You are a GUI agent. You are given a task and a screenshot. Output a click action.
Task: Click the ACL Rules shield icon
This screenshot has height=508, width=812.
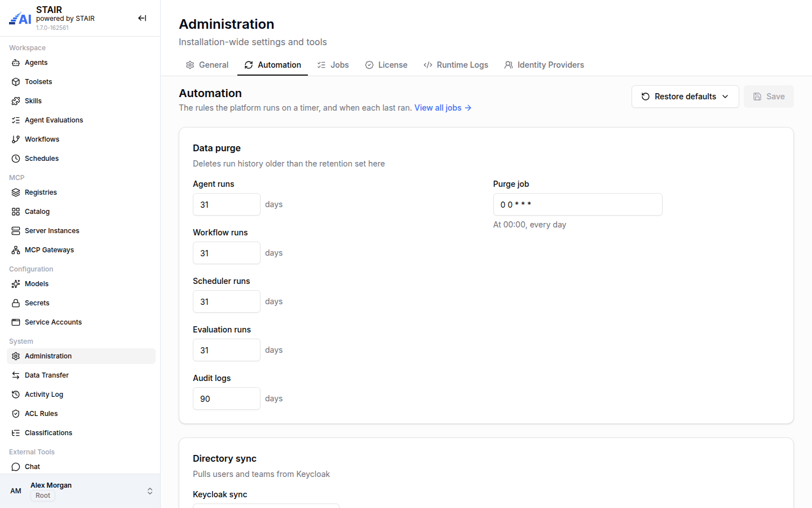16,414
